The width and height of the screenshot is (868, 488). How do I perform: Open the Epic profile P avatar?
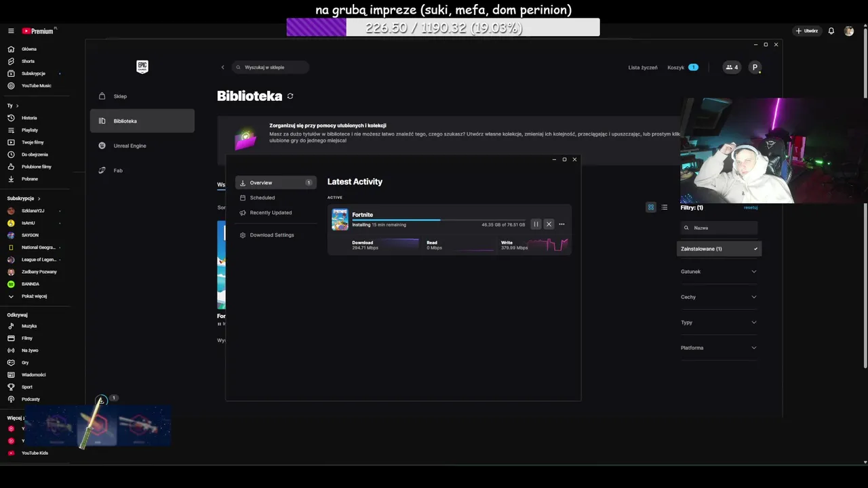755,67
